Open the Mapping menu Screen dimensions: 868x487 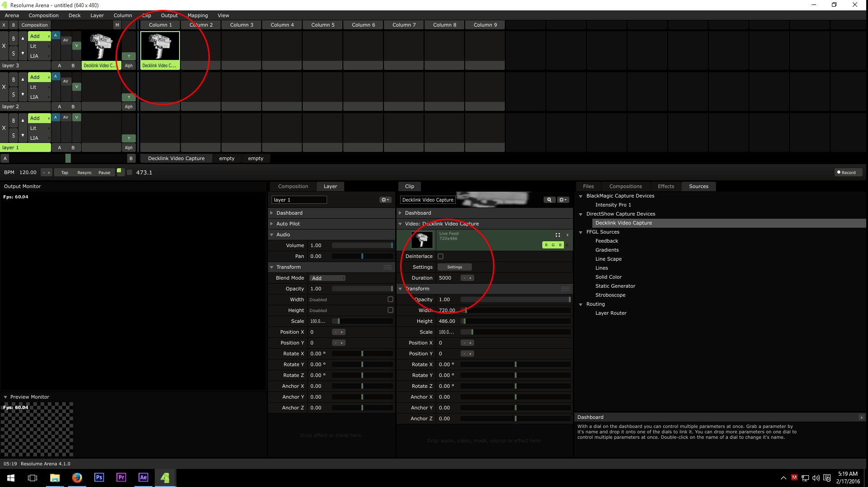198,15
